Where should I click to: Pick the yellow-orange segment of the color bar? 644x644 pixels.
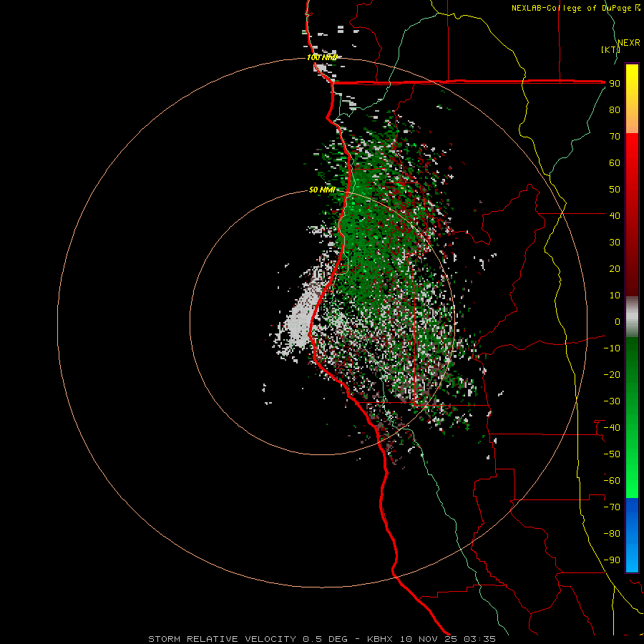click(x=632, y=99)
